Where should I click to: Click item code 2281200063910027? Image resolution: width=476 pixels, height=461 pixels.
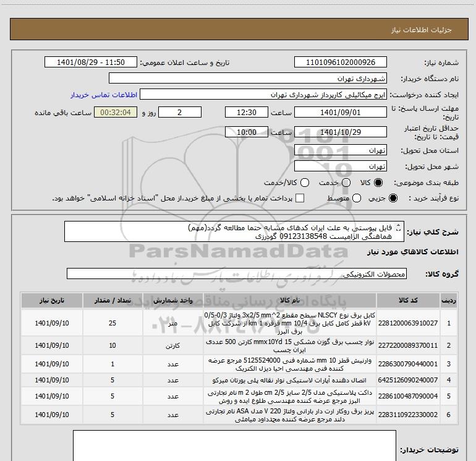pyautogui.click(x=408, y=323)
